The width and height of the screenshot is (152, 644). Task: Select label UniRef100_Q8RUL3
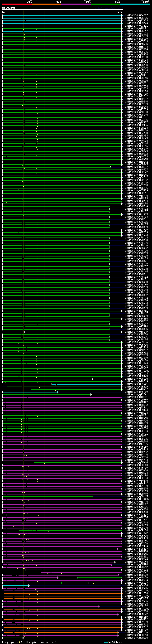(x=136, y=413)
